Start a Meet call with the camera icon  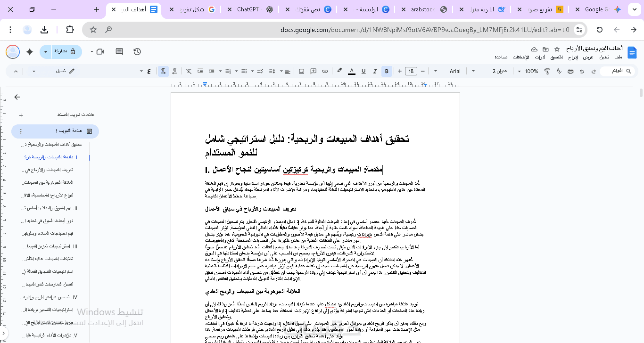click(x=100, y=52)
